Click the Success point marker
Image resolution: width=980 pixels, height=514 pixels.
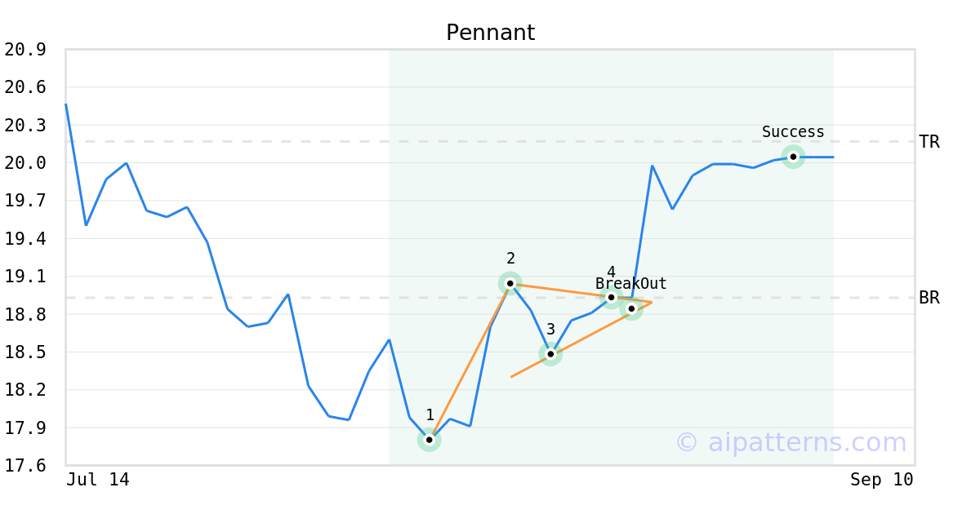coord(793,157)
